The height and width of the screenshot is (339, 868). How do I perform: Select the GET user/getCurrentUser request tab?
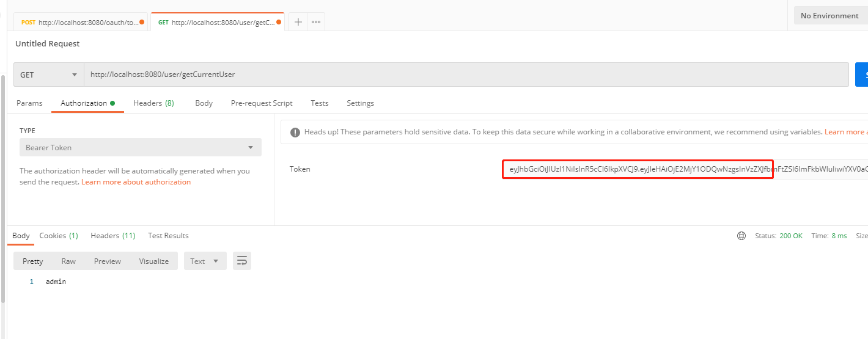click(x=217, y=22)
